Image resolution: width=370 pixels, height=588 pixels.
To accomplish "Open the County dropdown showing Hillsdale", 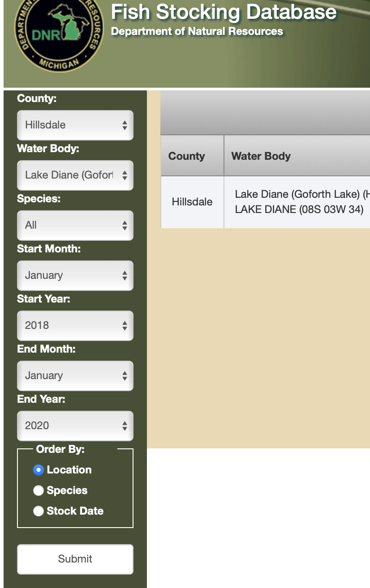I will 75,125.
